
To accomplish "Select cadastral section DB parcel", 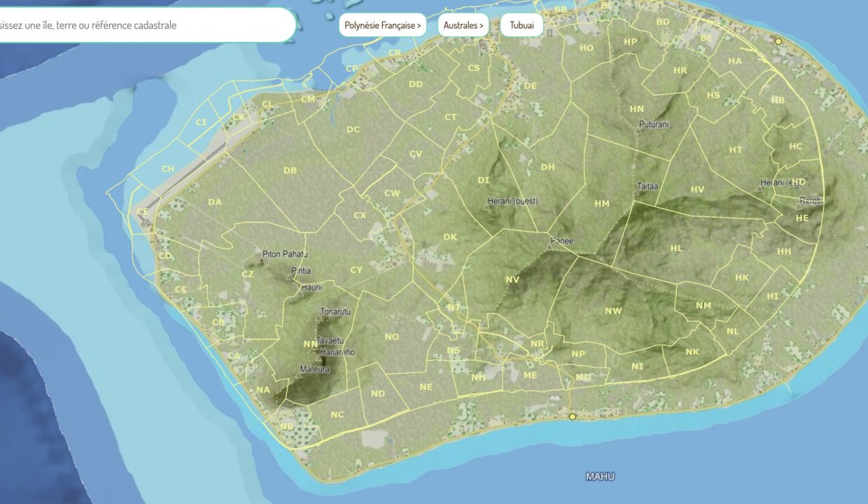I will [x=290, y=170].
